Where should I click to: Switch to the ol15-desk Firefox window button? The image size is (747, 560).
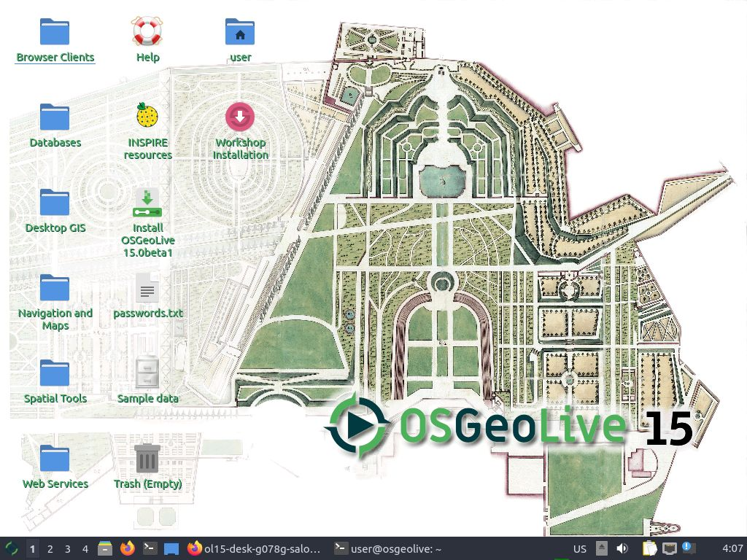point(254,549)
